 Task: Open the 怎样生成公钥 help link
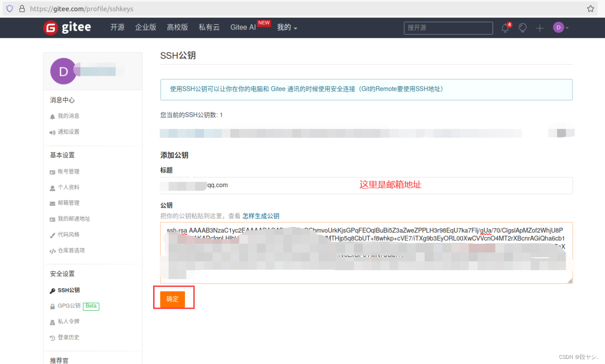(261, 216)
